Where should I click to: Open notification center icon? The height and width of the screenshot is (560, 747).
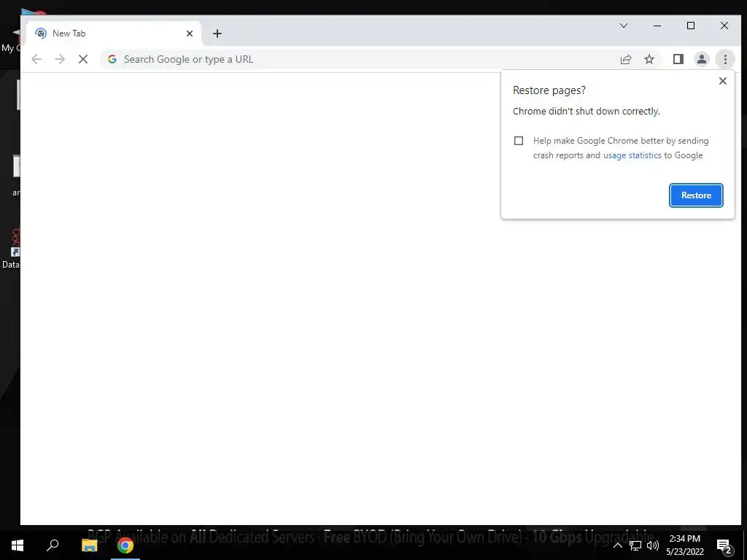click(724, 545)
